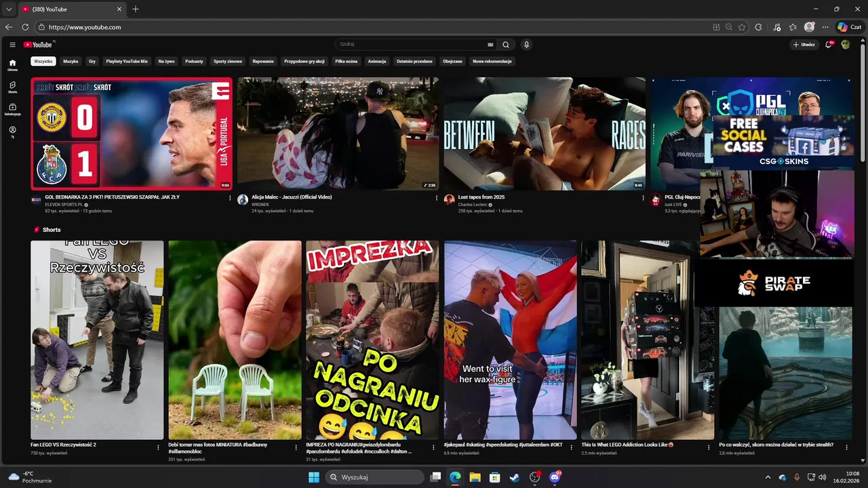
Task: Open the browser three-dot settings menu
Action: click(825, 27)
